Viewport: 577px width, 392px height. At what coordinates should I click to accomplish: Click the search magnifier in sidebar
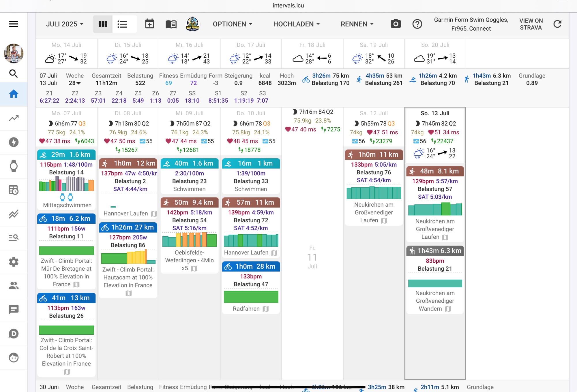click(14, 74)
